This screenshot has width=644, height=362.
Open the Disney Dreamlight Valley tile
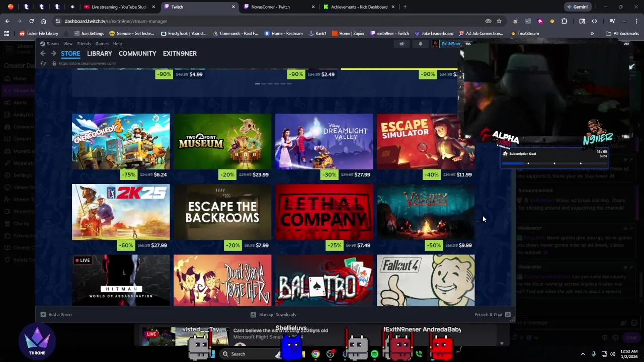pos(324,142)
